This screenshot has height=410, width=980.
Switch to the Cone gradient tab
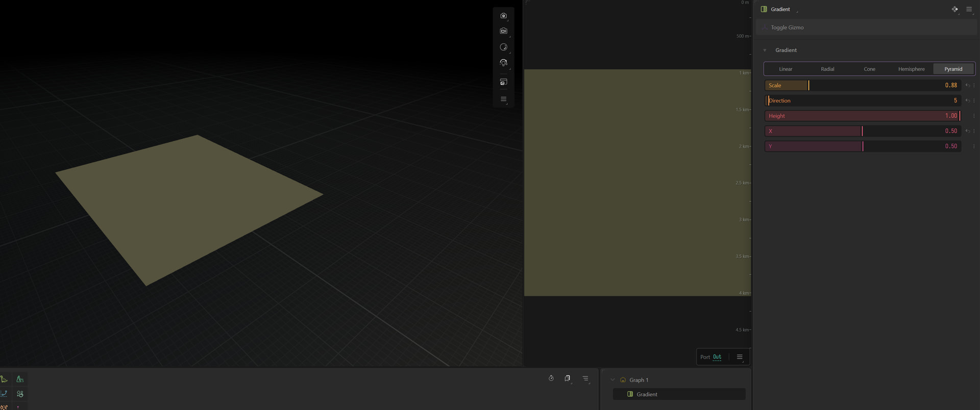pyautogui.click(x=869, y=69)
